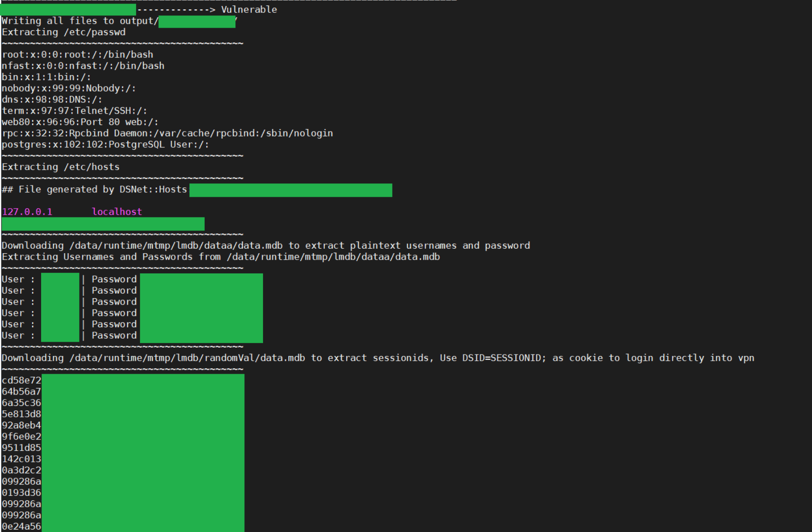This screenshot has width=812, height=532.
Task: Click the Port 80 web80 entry
Action: [80, 122]
